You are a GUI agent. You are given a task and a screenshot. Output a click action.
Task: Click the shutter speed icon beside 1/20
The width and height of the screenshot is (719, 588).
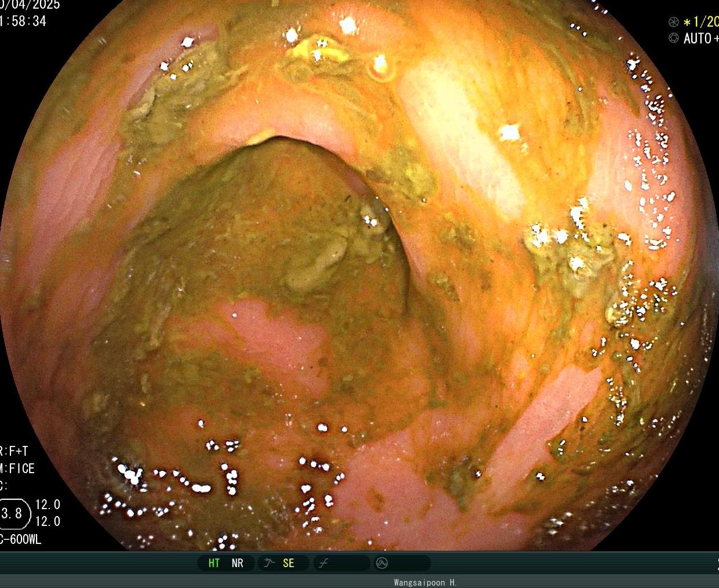[673, 22]
